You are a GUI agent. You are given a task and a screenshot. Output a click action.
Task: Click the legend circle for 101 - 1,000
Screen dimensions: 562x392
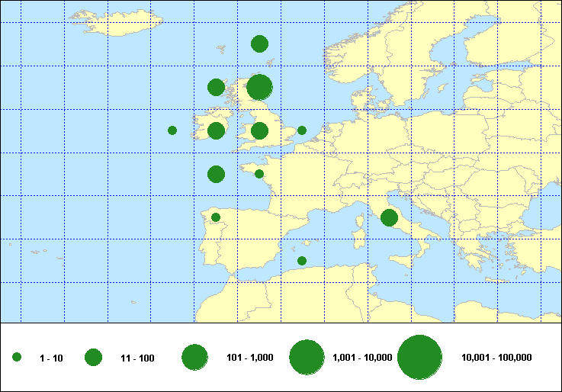click(195, 357)
